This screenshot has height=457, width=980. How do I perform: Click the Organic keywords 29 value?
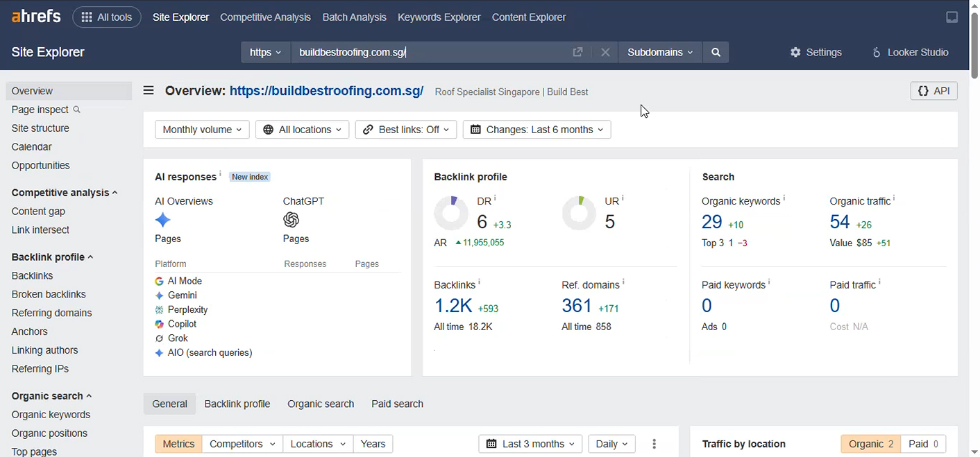click(x=712, y=222)
